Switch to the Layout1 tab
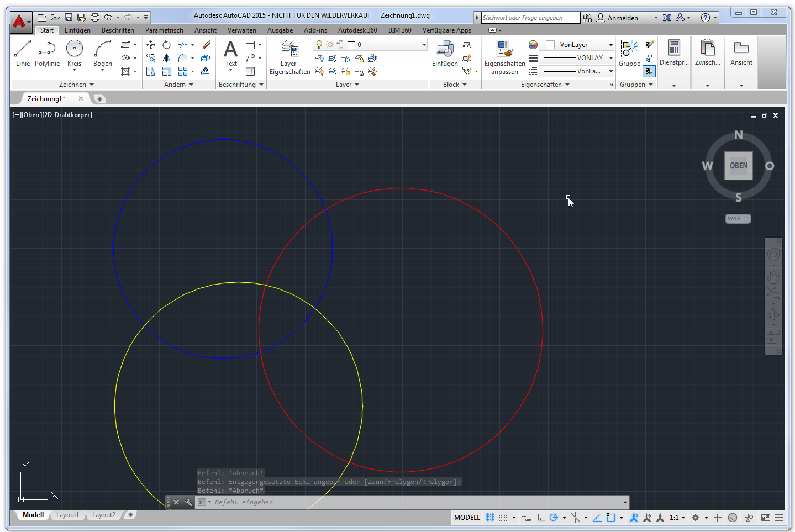The width and height of the screenshot is (795, 532). pyautogui.click(x=67, y=515)
